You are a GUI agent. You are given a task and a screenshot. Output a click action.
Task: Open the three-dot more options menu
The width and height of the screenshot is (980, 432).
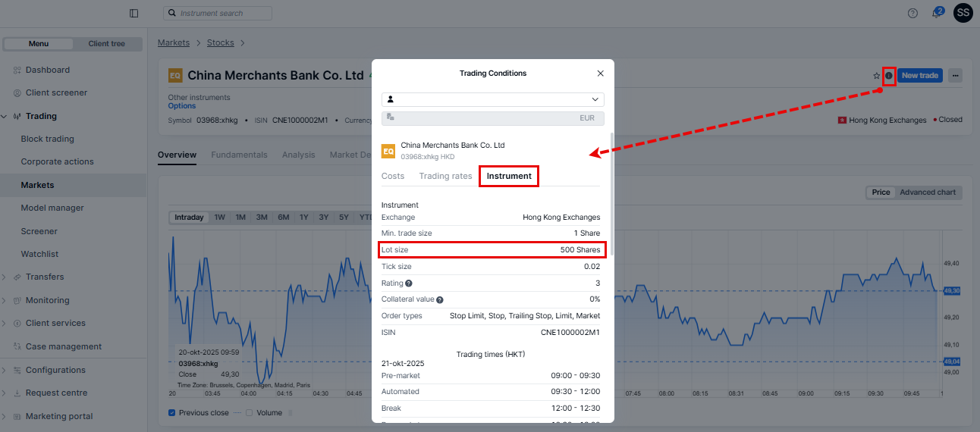click(955, 75)
